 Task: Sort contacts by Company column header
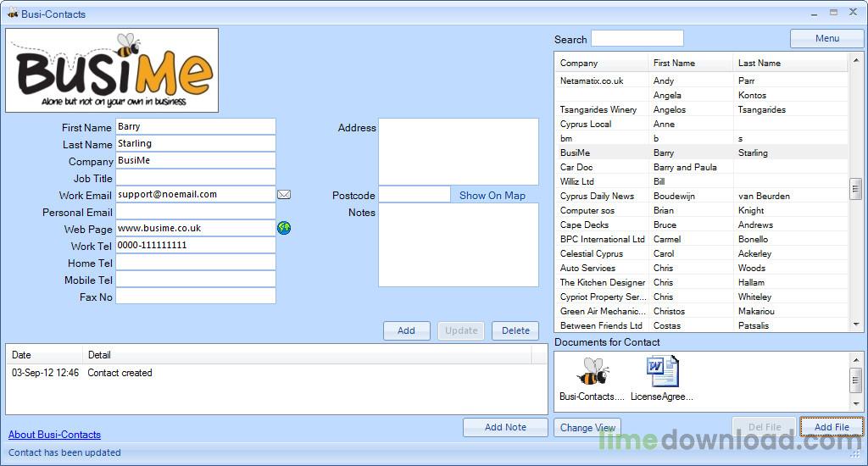click(x=602, y=63)
